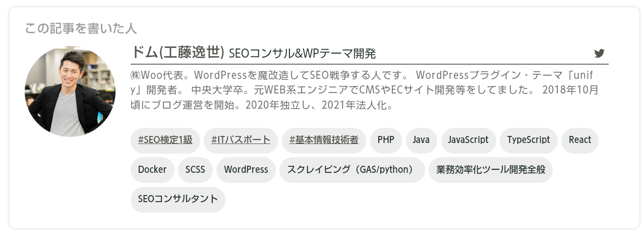Visit the #基本情報技術者 tag link
644x237 pixels.
(x=324, y=140)
